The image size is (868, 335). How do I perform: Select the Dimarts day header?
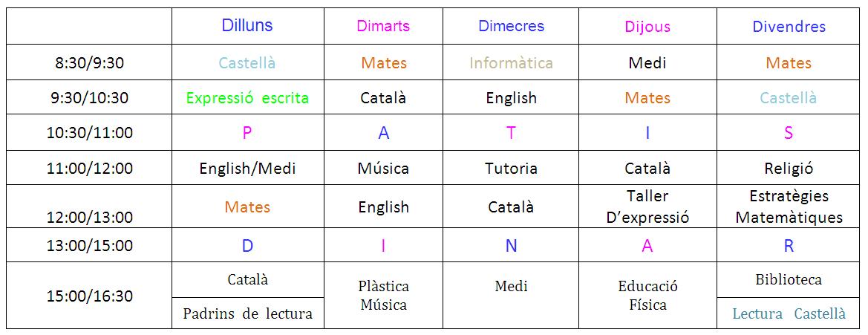(383, 27)
